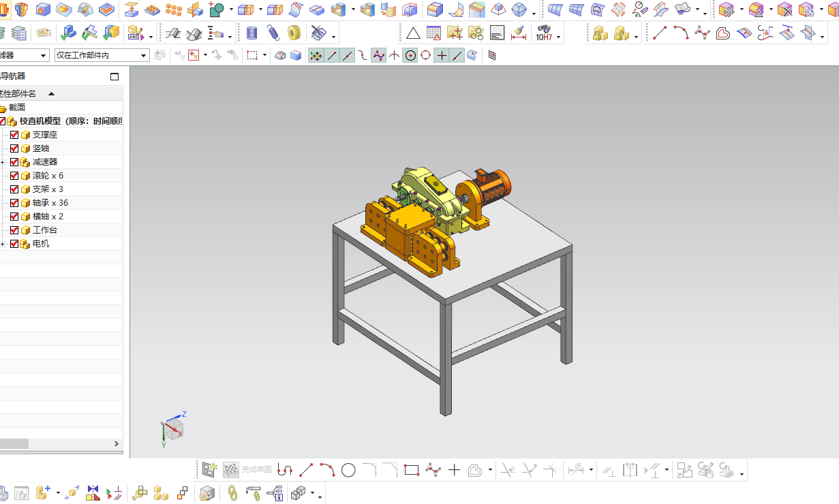
Task: Click the chain link icon in bottom toolbar
Action: [232, 492]
